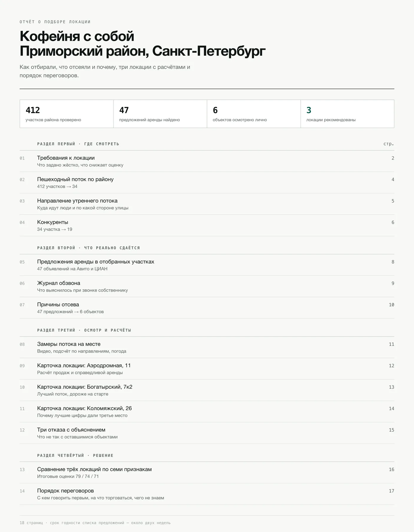Select the "6 объектов осмотрено лично" card

pos(254,114)
